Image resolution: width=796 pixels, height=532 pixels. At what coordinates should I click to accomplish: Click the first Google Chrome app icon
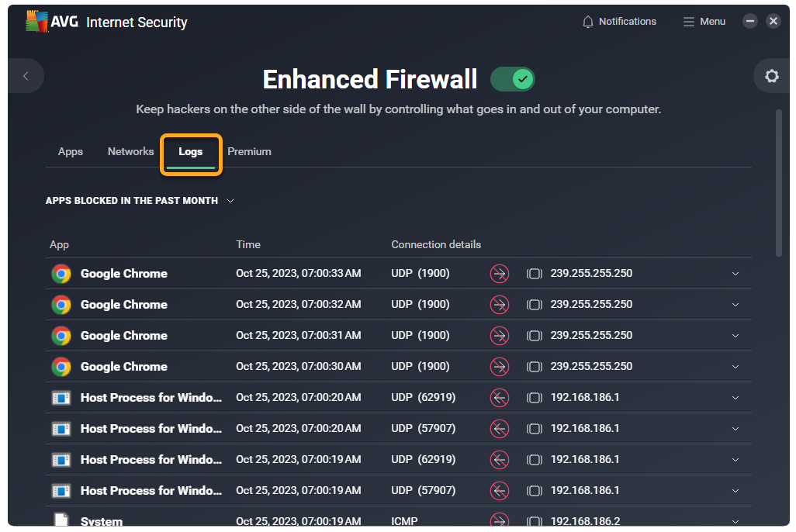point(61,274)
